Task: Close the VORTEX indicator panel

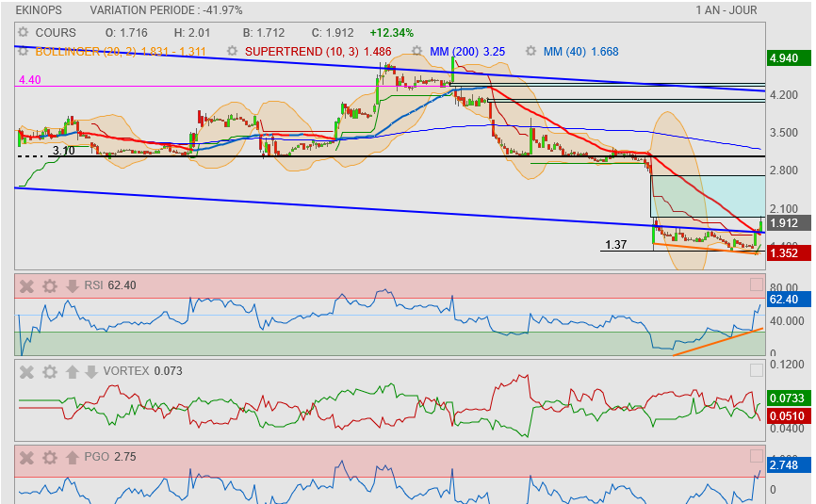Action: [x=27, y=371]
